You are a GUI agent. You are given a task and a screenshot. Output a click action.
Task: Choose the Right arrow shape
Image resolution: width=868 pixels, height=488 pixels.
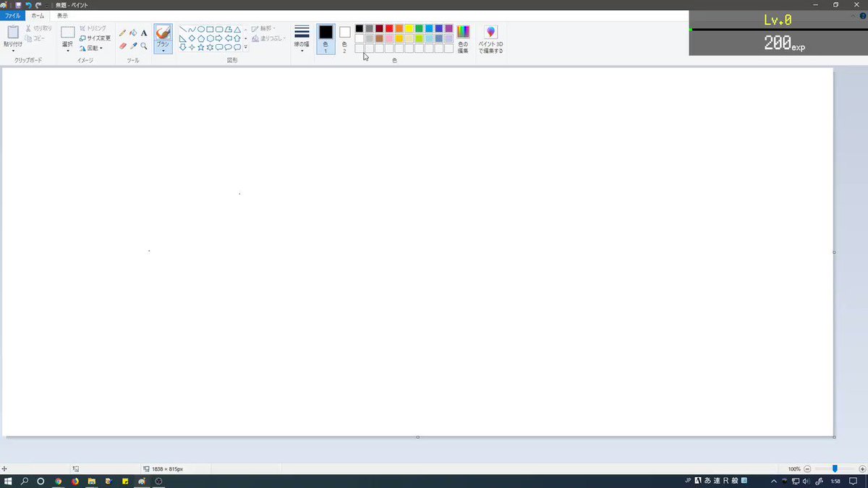click(x=219, y=38)
